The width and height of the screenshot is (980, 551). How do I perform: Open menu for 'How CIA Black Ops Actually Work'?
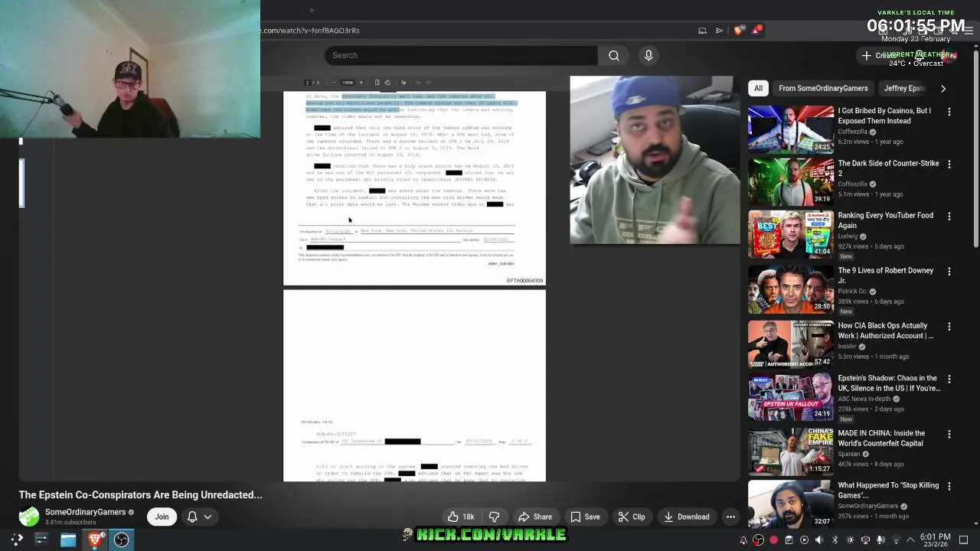coord(949,327)
